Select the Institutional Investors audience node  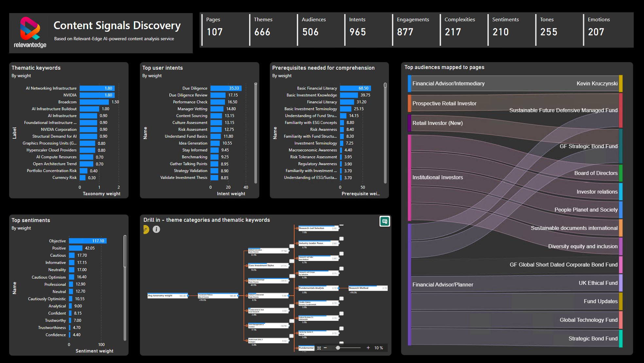point(409,178)
